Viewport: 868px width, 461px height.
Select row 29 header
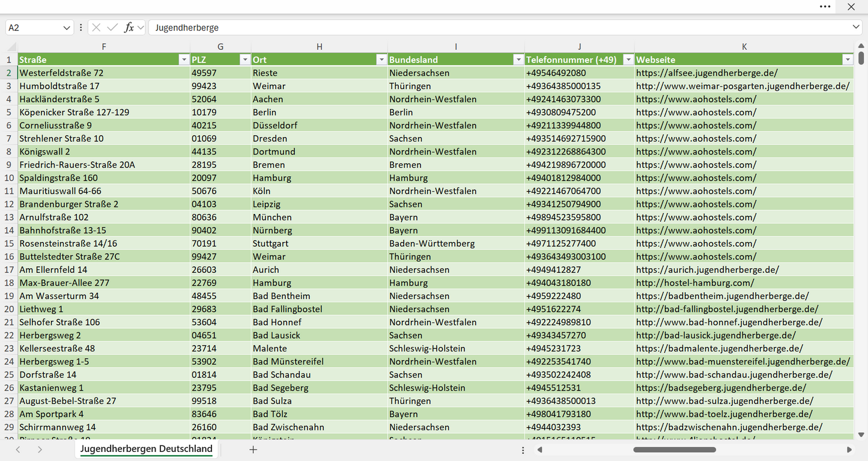[x=9, y=427]
